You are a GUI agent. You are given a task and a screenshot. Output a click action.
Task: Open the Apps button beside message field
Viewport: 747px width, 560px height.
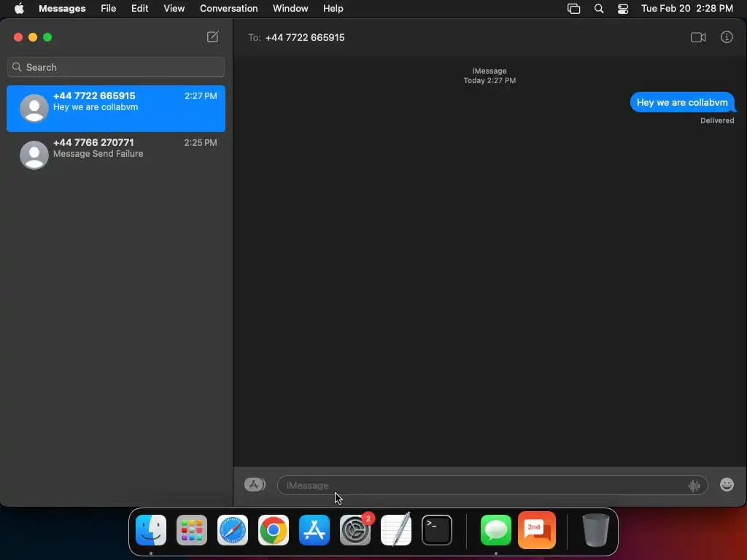[255, 485]
